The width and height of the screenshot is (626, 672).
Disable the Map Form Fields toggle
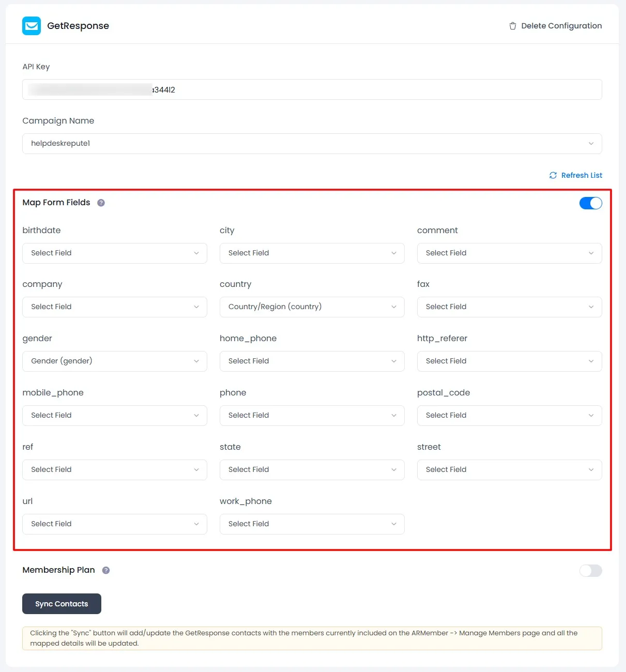point(590,203)
